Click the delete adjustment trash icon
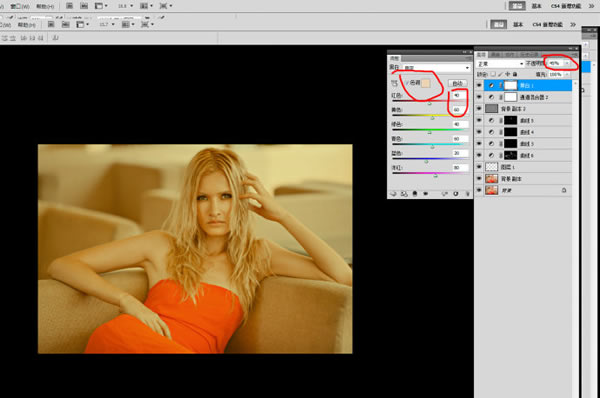This screenshot has height=398, width=600. point(467,194)
